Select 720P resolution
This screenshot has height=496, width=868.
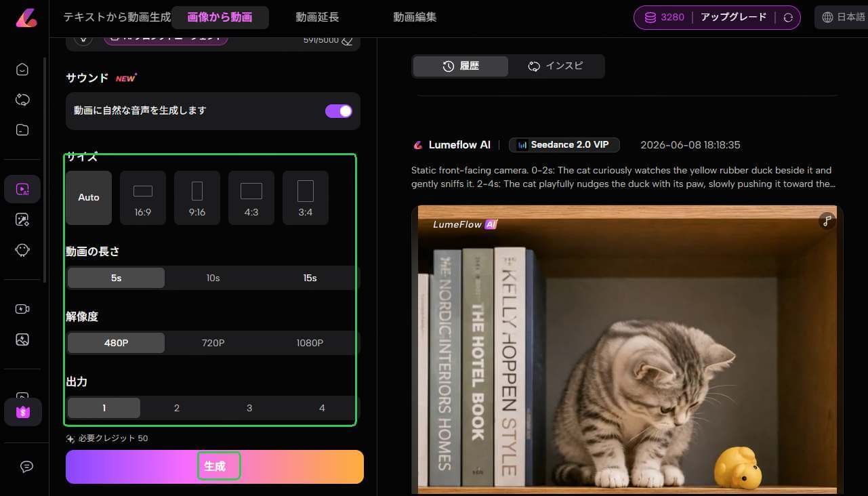point(213,343)
